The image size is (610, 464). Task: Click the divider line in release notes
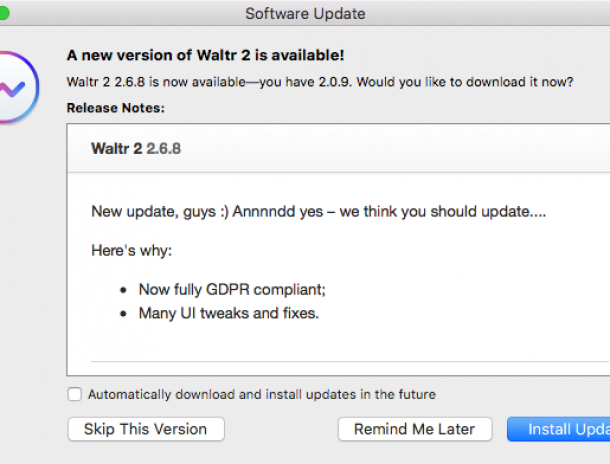[x=350, y=361]
